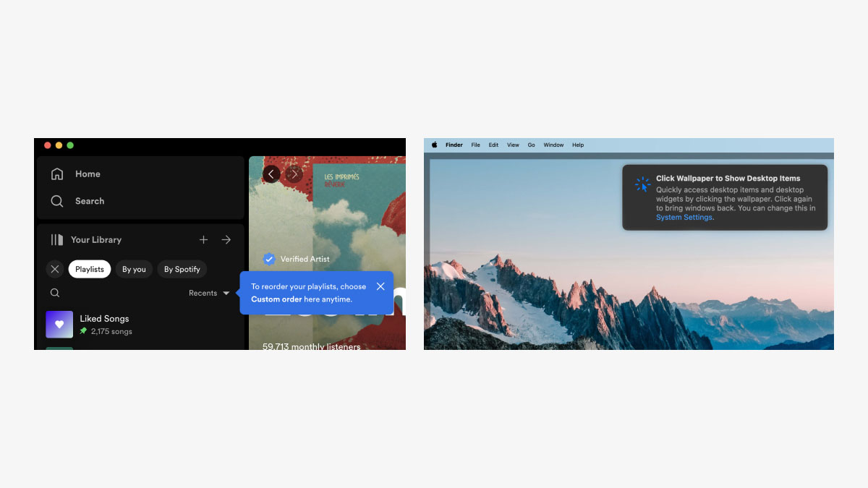This screenshot has height=488, width=868.
Task: Open the Liked Songs playlist
Action: (104, 318)
